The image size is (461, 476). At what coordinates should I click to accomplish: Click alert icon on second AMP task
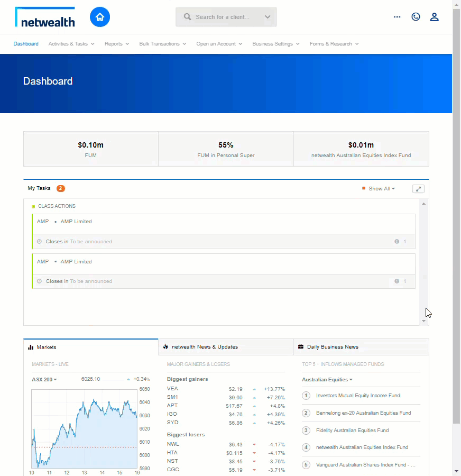pos(397,281)
